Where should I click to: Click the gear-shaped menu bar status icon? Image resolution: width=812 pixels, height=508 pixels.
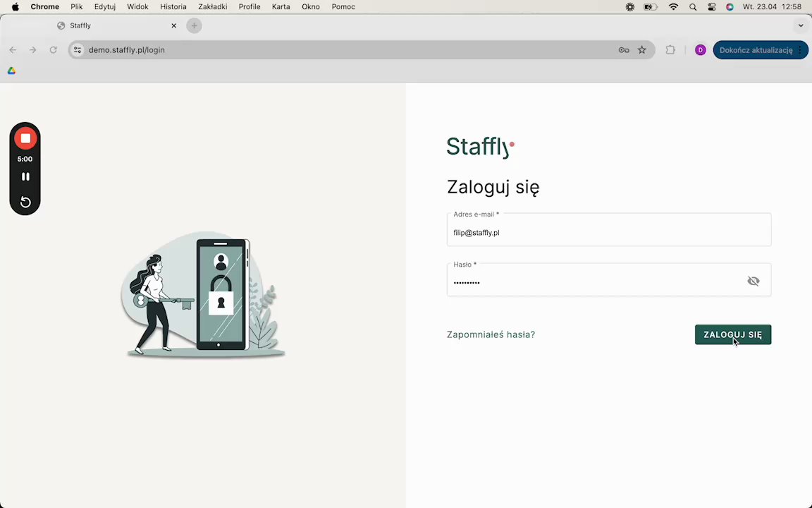tap(629, 7)
